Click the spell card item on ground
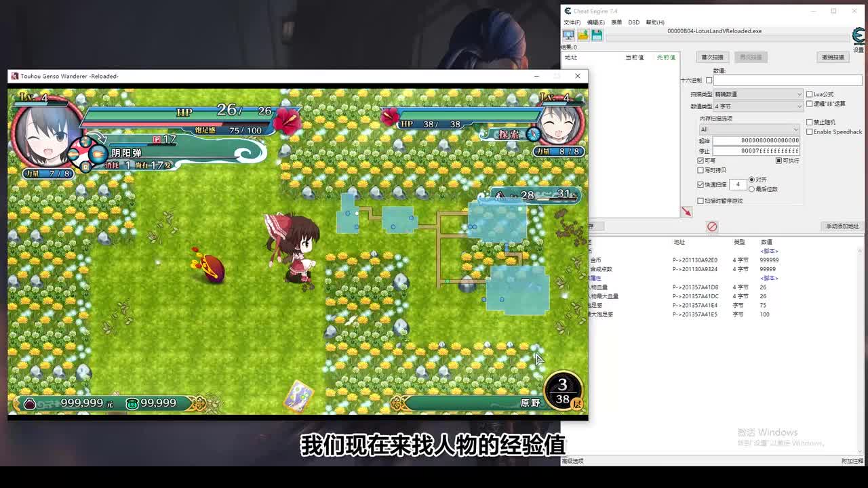 pyautogui.click(x=298, y=395)
